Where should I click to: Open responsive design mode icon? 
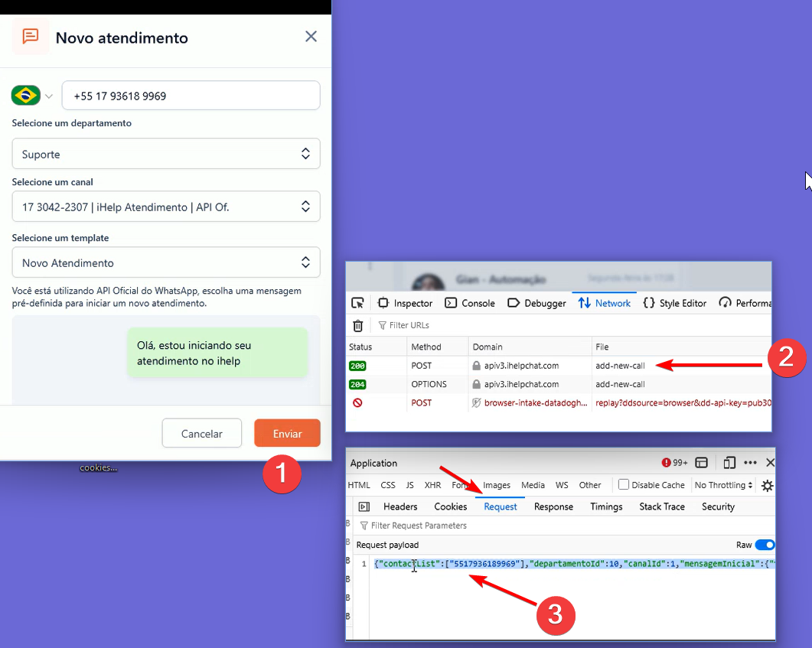click(729, 463)
